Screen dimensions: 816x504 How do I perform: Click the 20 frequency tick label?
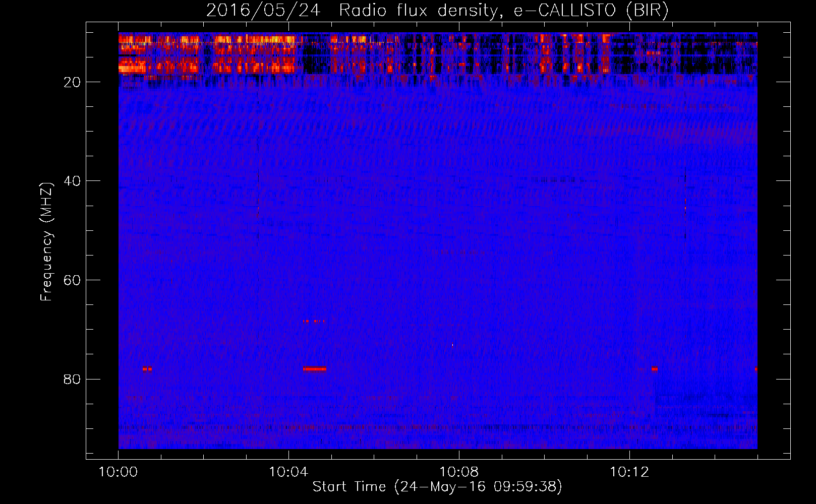(x=72, y=82)
